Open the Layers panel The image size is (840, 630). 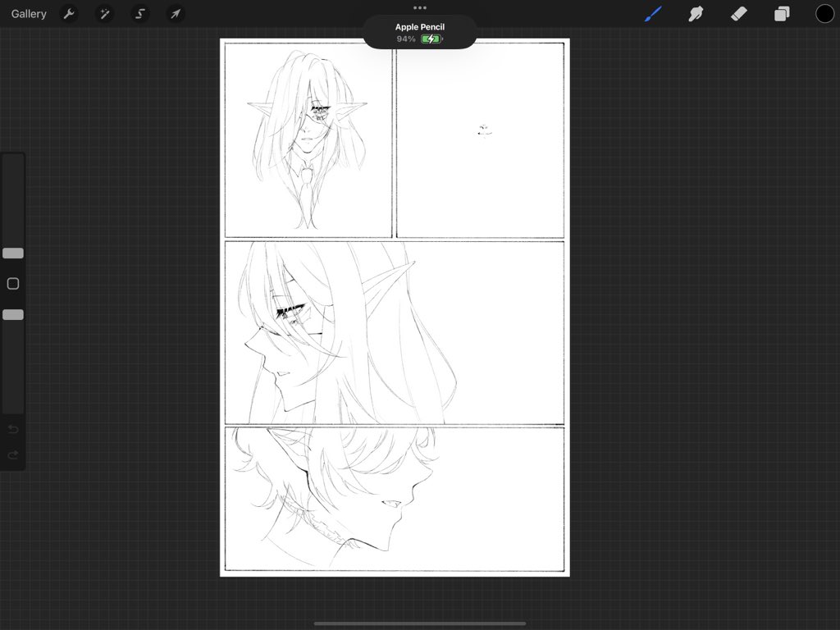(782, 14)
